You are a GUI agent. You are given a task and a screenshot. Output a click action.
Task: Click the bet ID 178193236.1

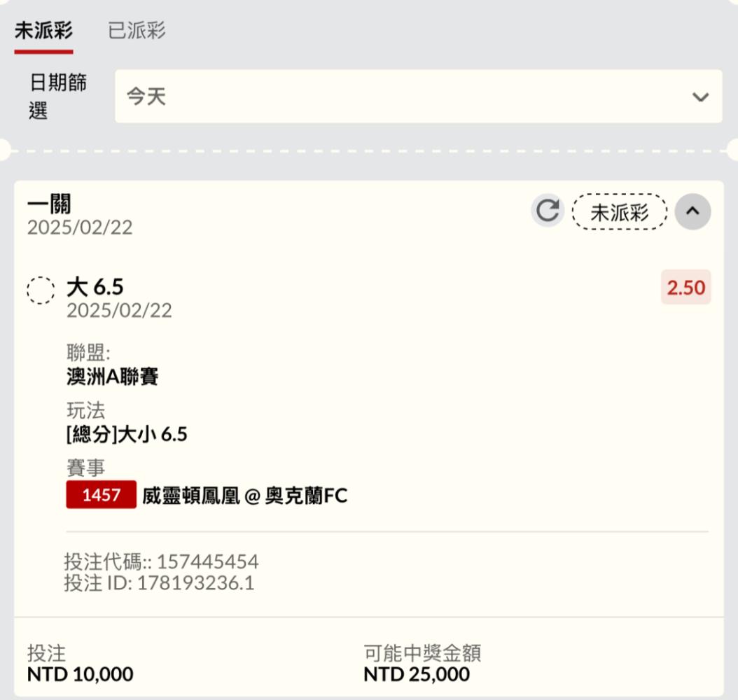[195, 583]
